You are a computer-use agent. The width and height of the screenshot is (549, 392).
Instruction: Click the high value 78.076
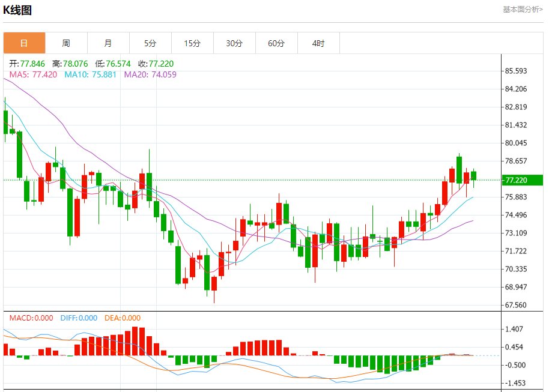pos(75,64)
